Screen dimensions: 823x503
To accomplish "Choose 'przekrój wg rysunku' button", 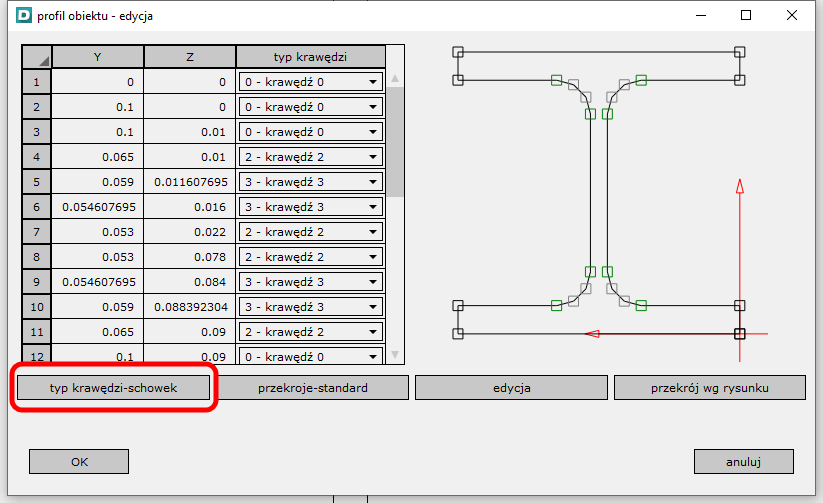I will (709, 387).
